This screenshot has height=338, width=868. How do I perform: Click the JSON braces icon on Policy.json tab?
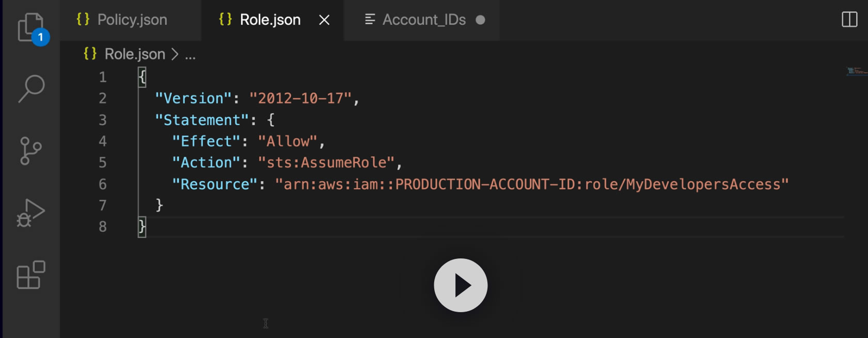[83, 20]
